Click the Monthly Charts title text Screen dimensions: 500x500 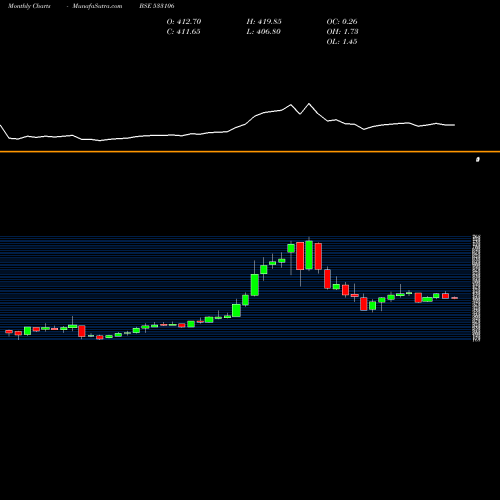(x=29, y=6)
